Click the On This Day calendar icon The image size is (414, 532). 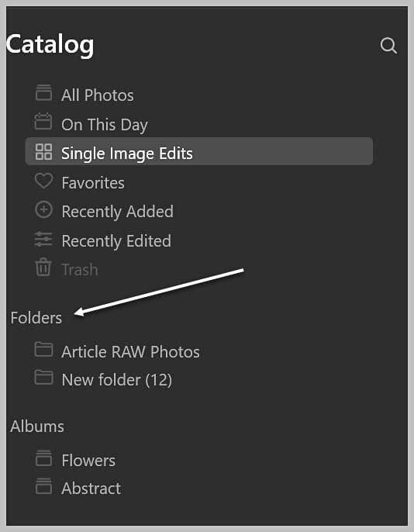[x=43, y=122]
